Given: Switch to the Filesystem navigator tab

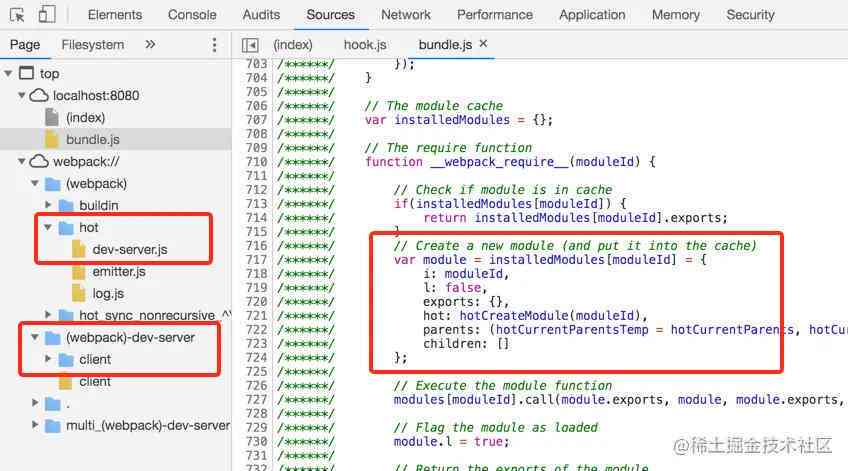Looking at the screenshot, I should [92, 45].
